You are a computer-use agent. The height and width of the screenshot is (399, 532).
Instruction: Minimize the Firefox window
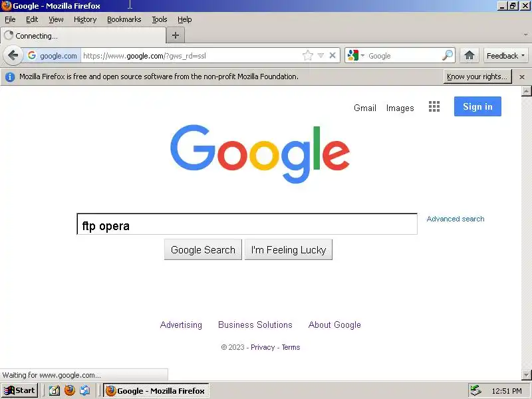pyautogui.click(x=501, y=6)
